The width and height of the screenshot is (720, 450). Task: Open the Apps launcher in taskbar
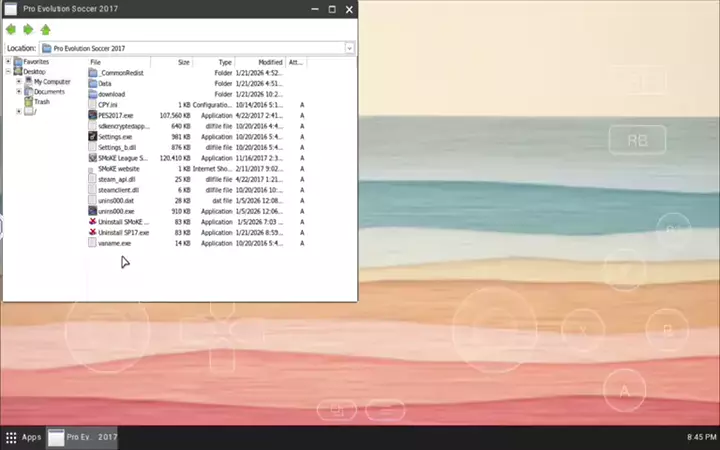[22, 437]
